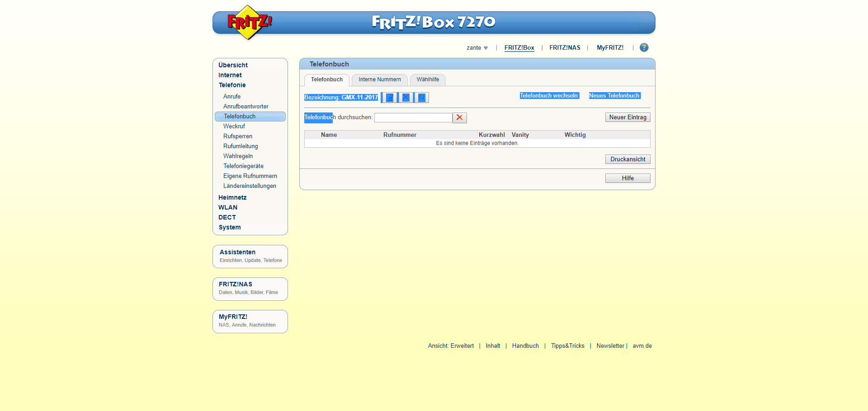This screenshot has height=411, width=868.
Task: Open FRITZ!Box in top navigation
Action: (519, 48)
